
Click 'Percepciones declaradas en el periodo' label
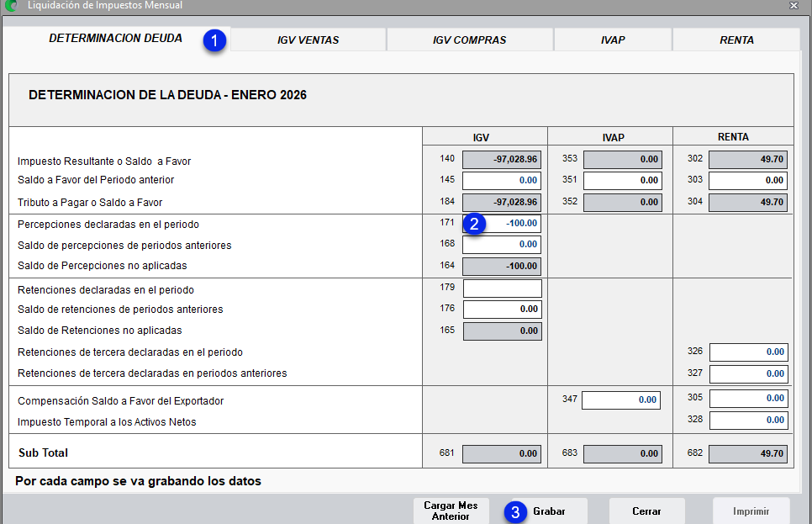point(108,225)
